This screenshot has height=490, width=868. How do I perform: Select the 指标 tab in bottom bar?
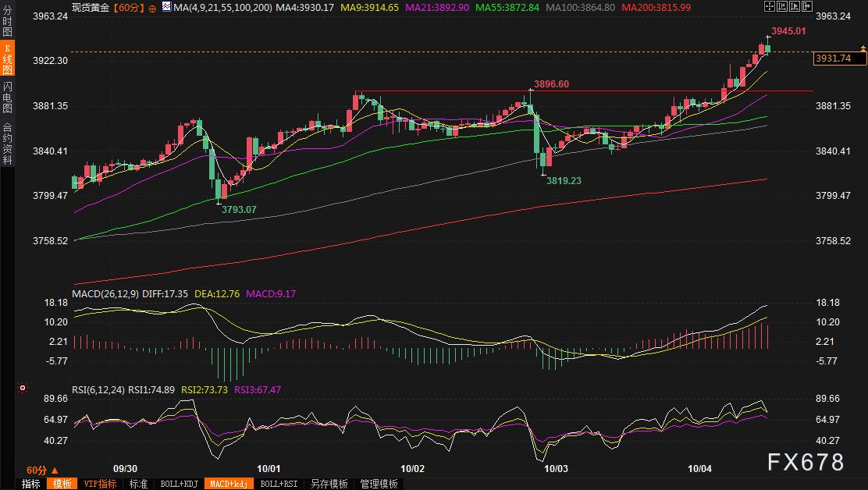click(31, 484)
